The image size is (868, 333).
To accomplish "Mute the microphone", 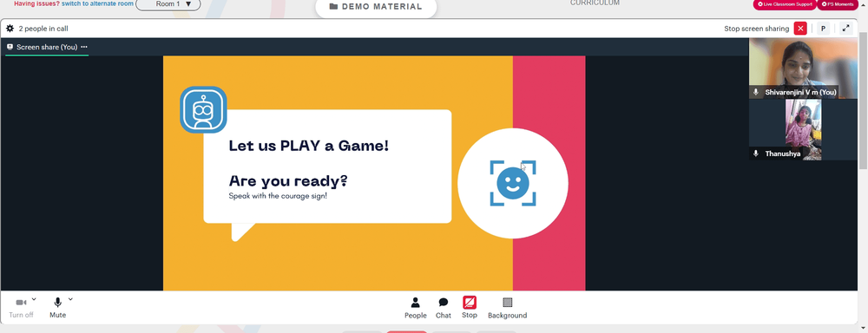I will coord(57,308).
